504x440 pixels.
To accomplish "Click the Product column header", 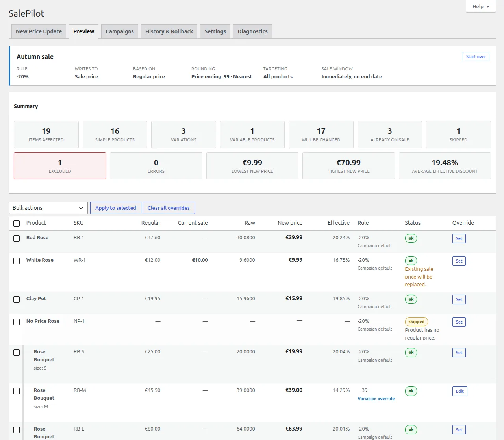I will click(x=36, y=223).
